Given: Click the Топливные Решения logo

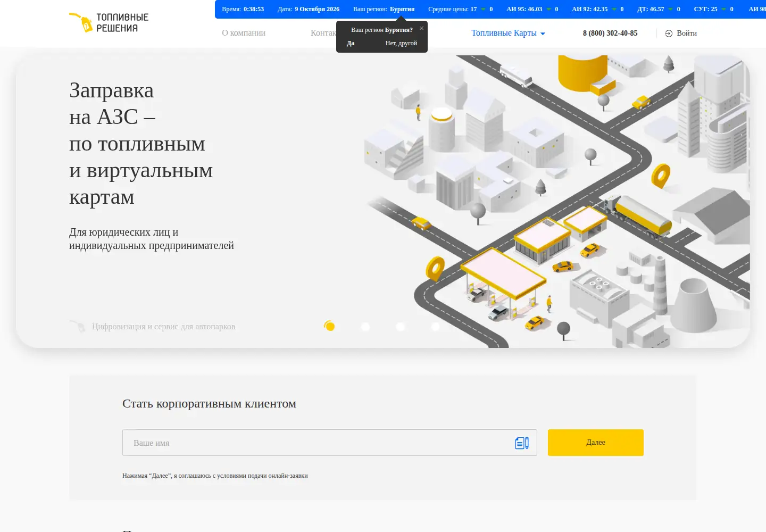Looking at the screenshot, I should click(x=109, y=22).
